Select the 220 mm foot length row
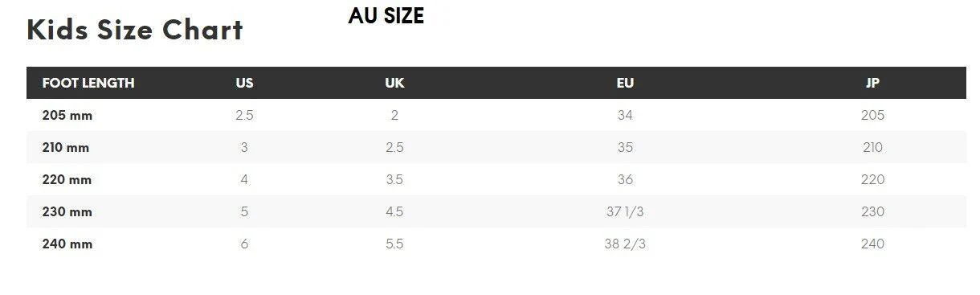 click(x=496, y=179)
